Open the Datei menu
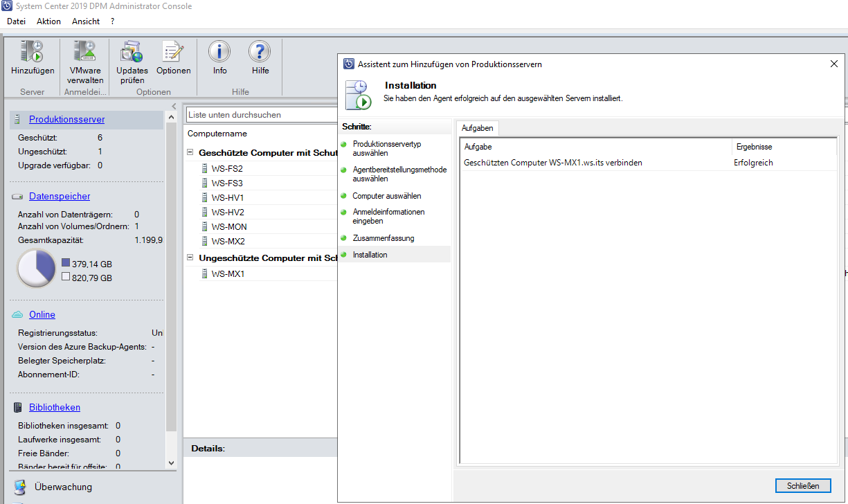 tap(16, 21)
